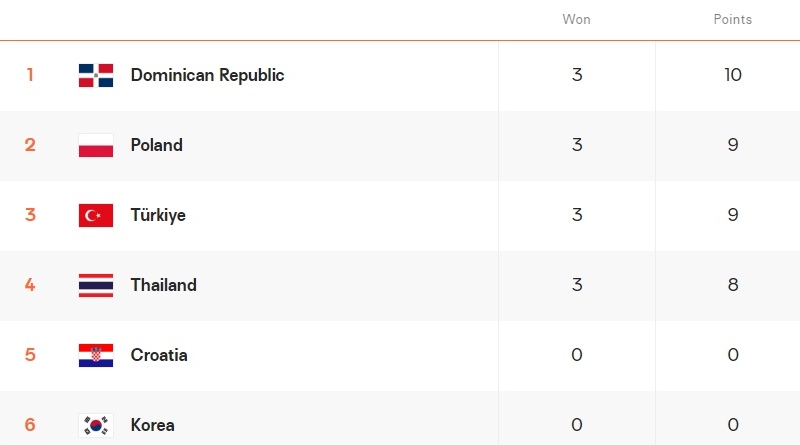The width and height of the screenshot is (800, 445).
Task: Click the Thailand flag icon
Action: point(96,285)
